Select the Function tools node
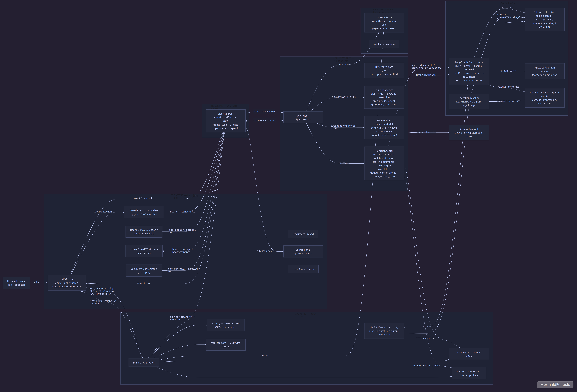Viewport: 577px width, 392px height. point(384,163)
